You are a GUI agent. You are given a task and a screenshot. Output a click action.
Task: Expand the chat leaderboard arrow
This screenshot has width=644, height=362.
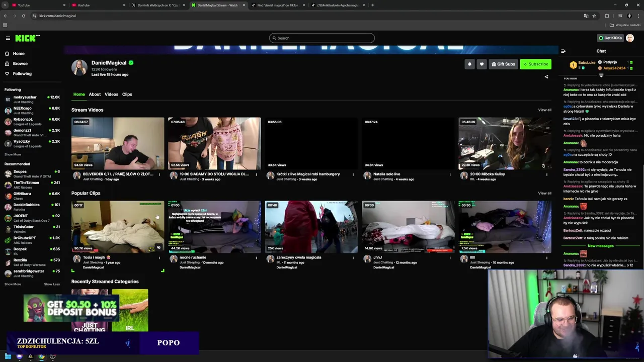coord(601,75)
